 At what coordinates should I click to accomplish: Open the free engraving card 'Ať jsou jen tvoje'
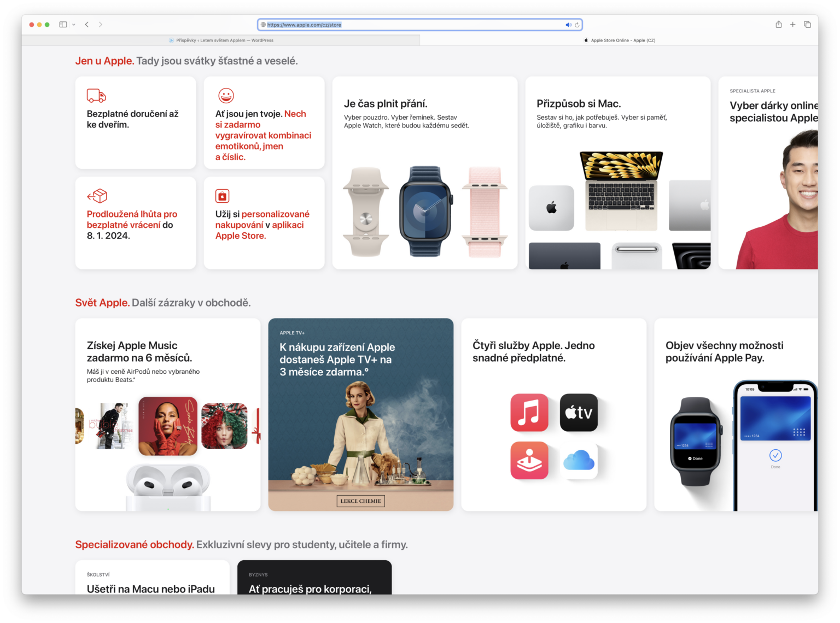(264, 123)
